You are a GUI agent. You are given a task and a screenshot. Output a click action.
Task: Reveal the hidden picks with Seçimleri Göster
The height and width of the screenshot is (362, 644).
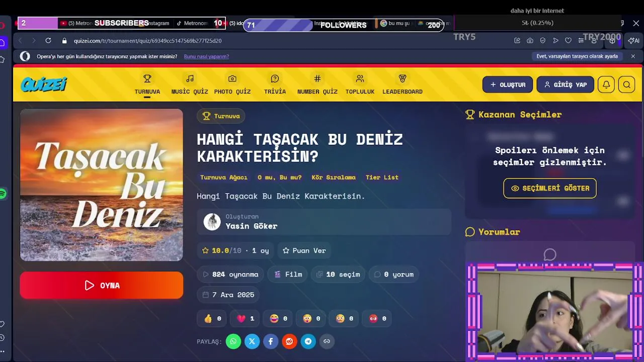(550, 188)
